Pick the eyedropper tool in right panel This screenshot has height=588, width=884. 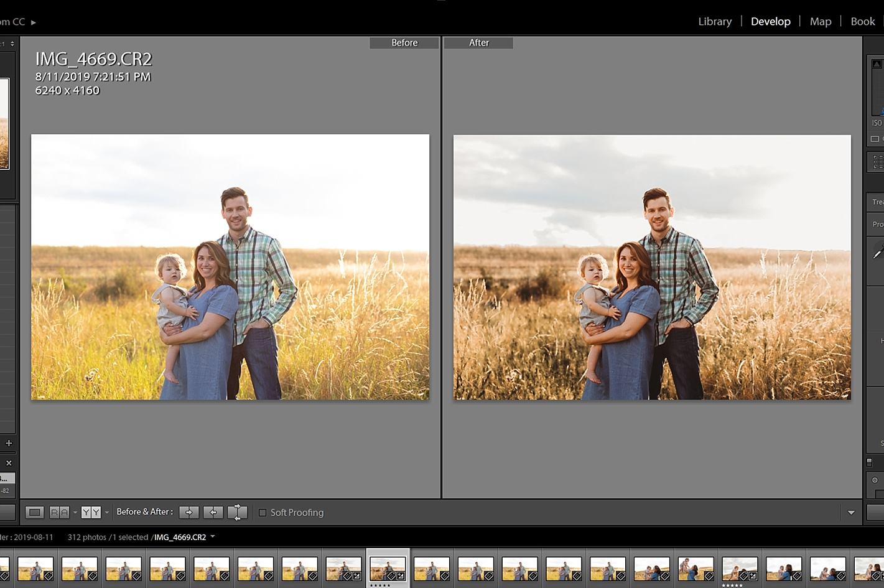pyautogui.click(x=878, y=253)
